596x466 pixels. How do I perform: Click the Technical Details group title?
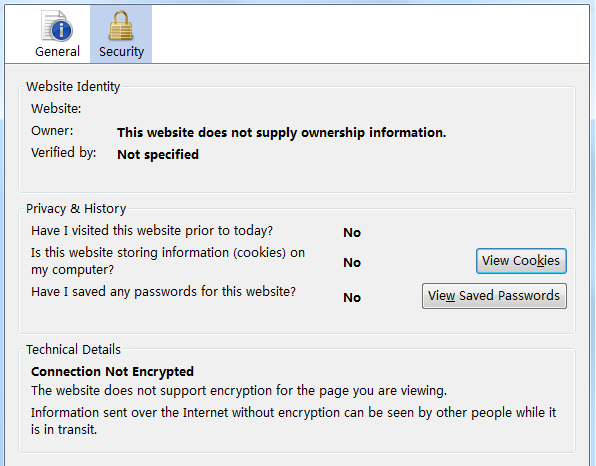click(x=73, y=350)
